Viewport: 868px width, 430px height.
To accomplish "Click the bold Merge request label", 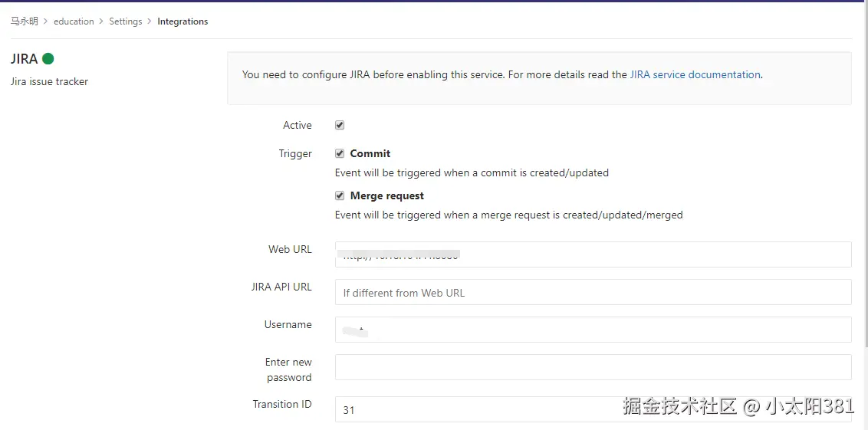I will point(387,195).
